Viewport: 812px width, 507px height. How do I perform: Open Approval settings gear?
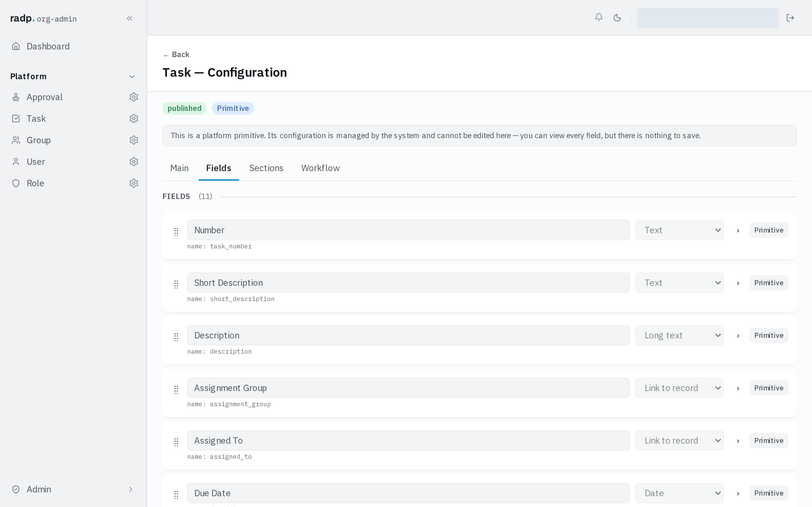(x=134, y=97)
